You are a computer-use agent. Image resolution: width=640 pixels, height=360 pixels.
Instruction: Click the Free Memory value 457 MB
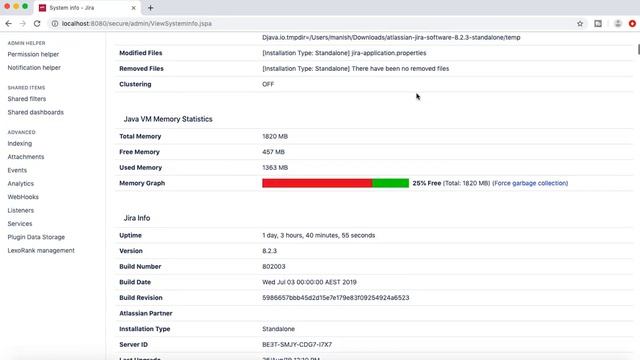273,152
